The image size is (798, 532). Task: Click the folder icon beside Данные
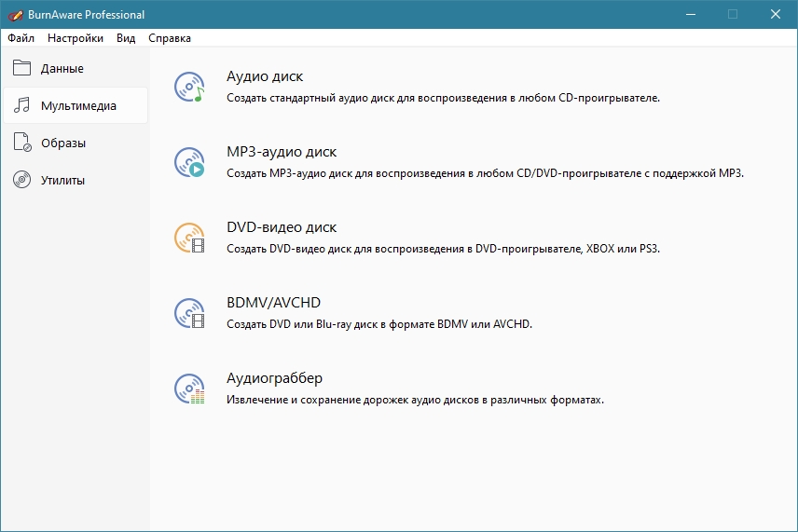click(21, 68)
